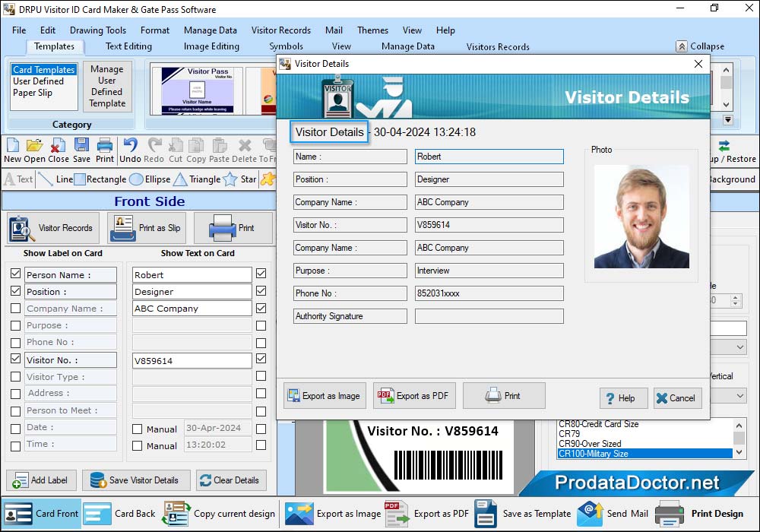The image size is (760, 532).
Task: Click dialog Export as Image button
Action: click(325, 396)
